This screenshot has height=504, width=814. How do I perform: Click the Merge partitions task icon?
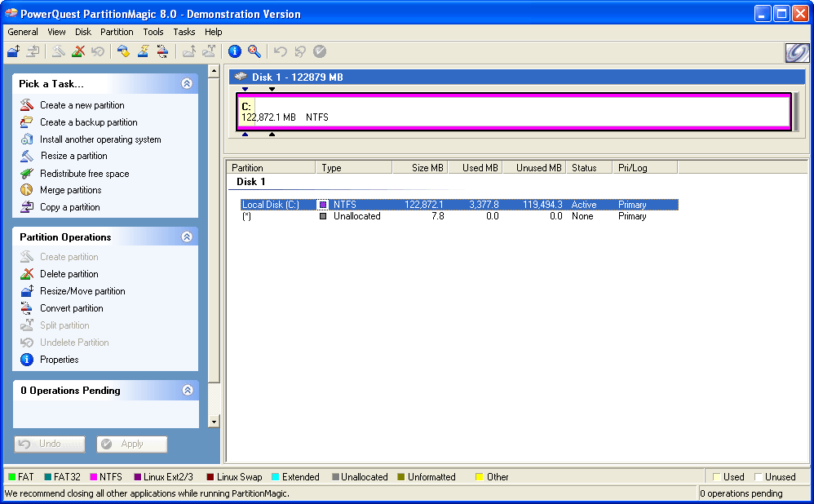[x=27, y=190]
